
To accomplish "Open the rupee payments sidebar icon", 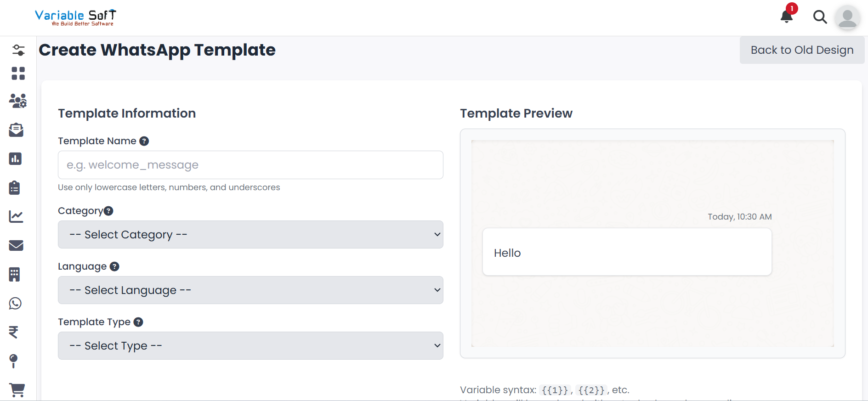I will pyautogui.click(x=14, y=332).
